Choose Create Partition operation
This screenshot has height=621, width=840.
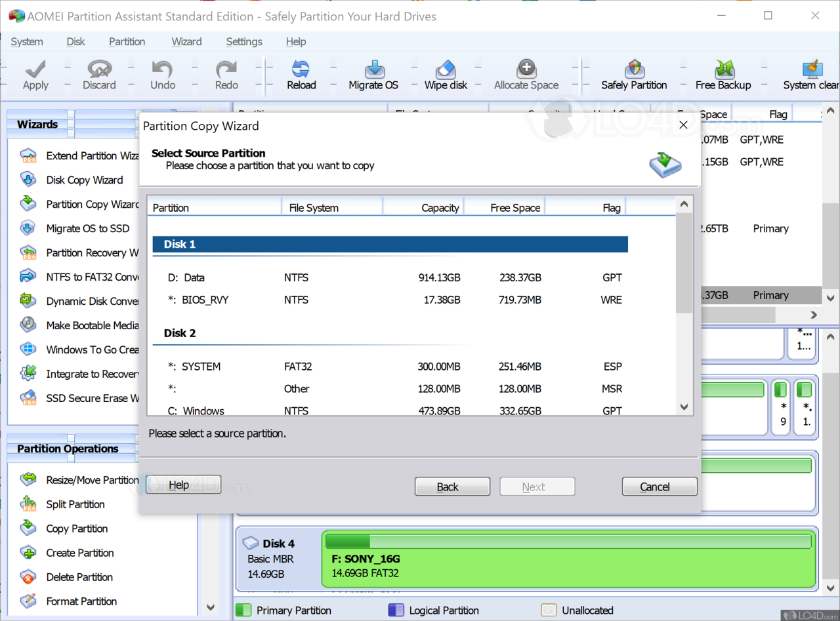67,553
